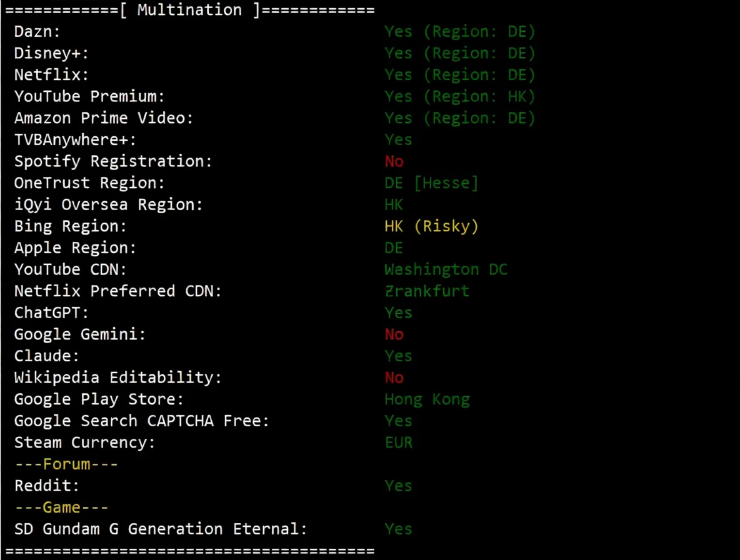Click Dazn's 'Yes (Region: DE)' result
Viewport: 740px width, 560px height.
(459, 32)
